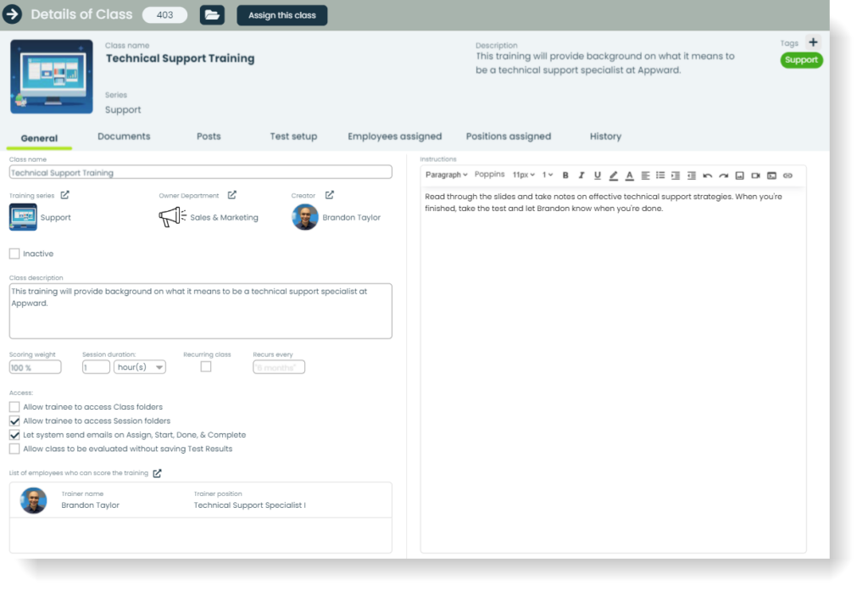Open the folder icon in the header

pos(212,15)
